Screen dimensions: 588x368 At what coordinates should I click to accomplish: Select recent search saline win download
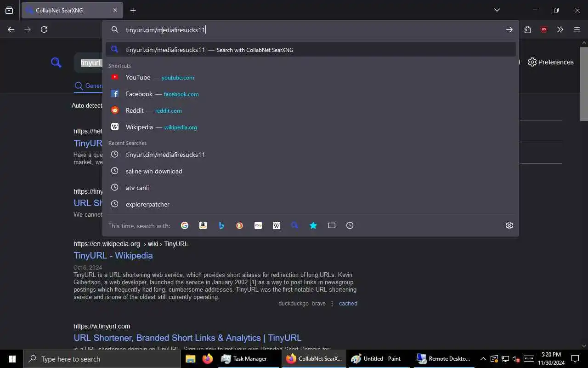click(x=311, y=171)
